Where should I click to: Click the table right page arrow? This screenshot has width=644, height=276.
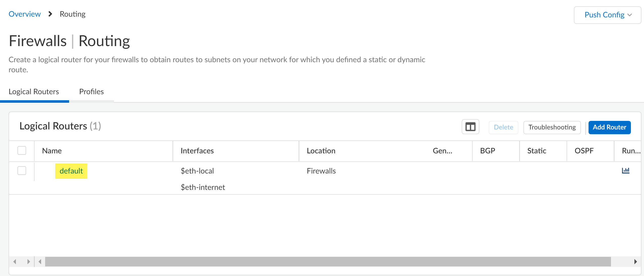28,262
